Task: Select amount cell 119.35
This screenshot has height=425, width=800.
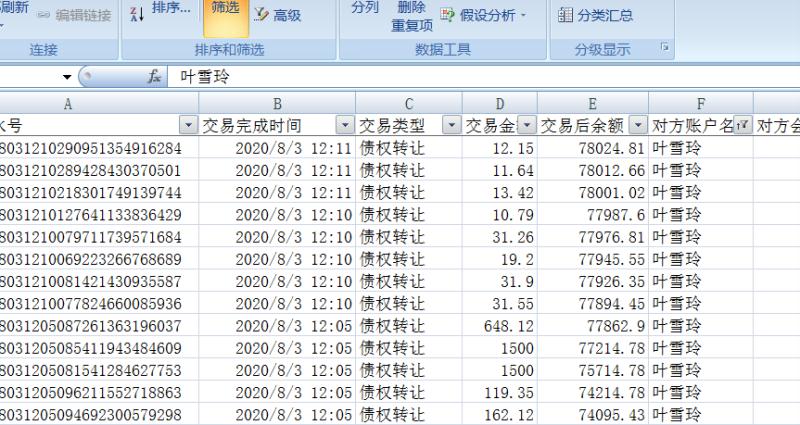Action: pos(499,392)
